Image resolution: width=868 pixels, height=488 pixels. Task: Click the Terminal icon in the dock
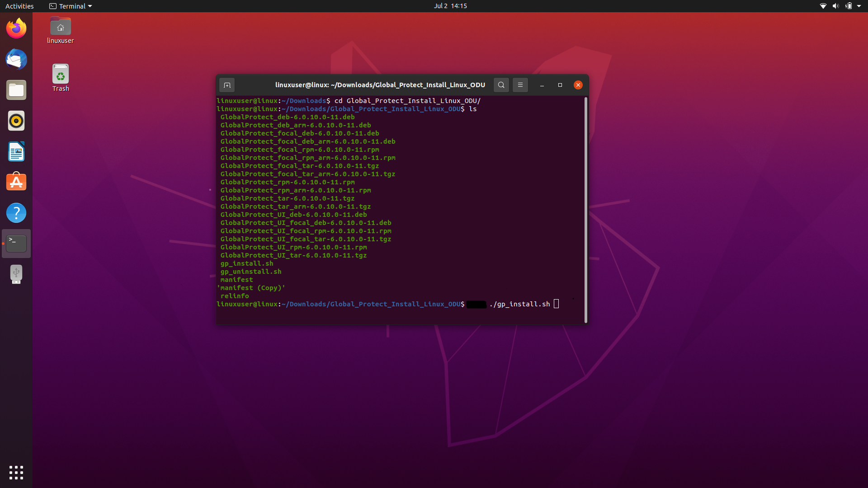point(16,244)
